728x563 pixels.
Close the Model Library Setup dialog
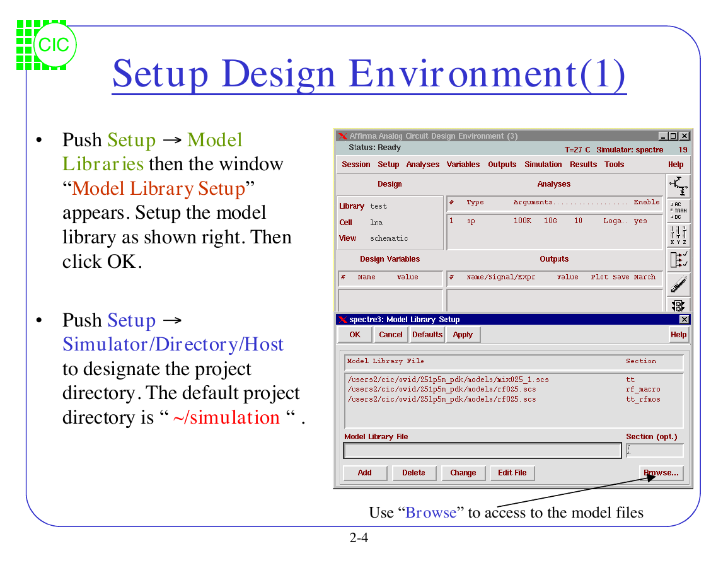[685, 320]
